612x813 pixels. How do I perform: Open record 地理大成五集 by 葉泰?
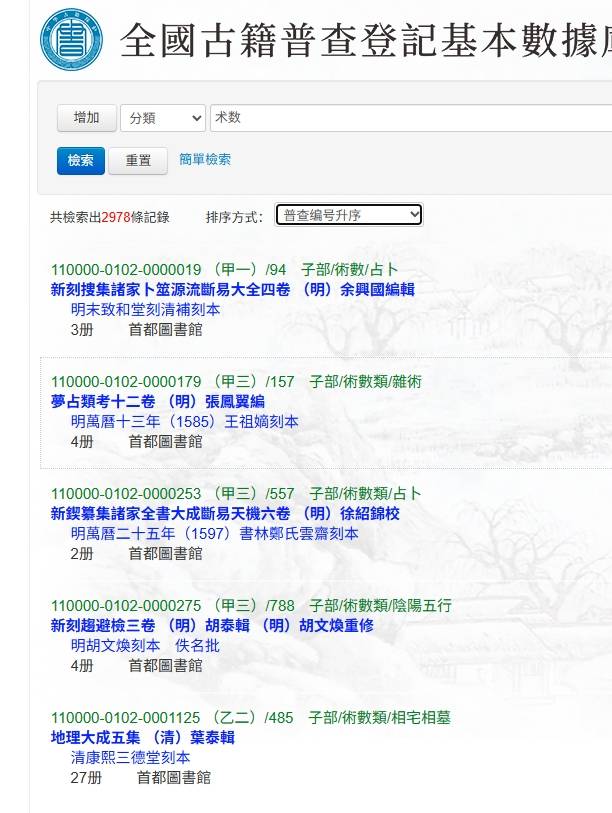point(143,738)
